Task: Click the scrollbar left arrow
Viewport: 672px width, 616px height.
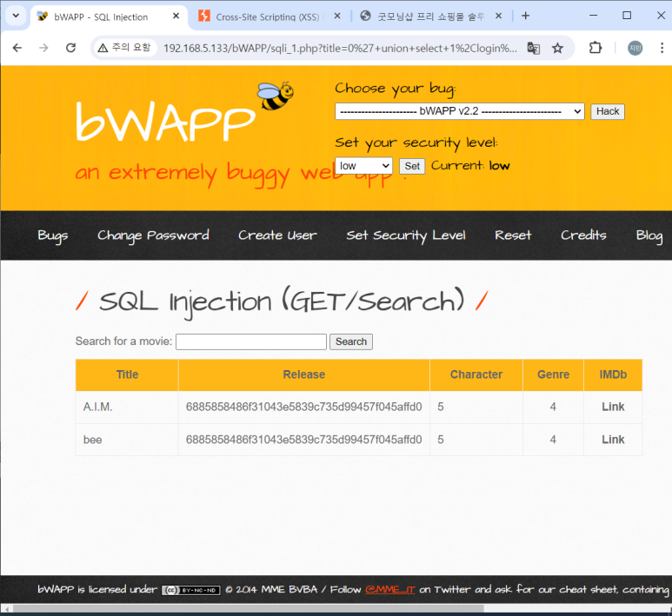Action: (6, 609)
